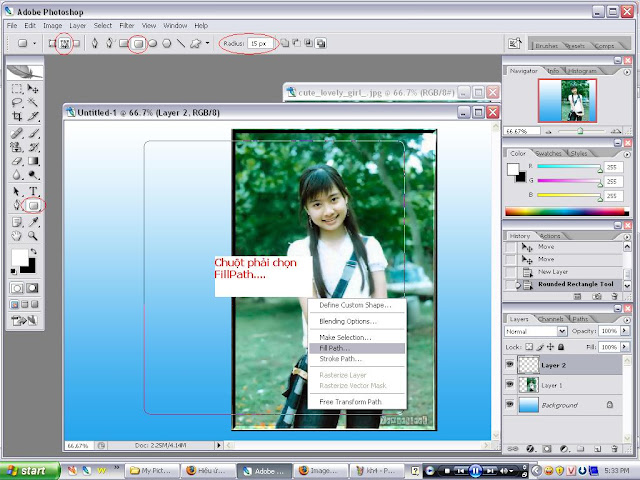The image size is (640, 480).
Task: Open the Color panel flyout menu
Action: click(x=627, y=154)
